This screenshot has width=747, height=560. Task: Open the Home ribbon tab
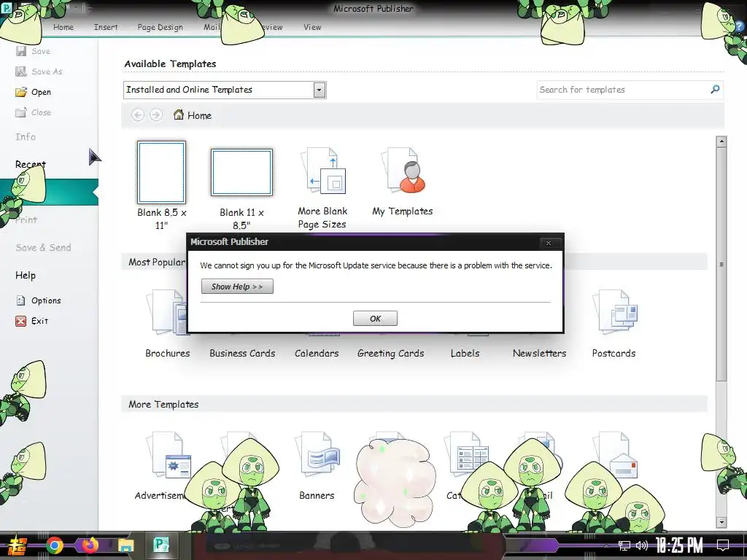[x=63, y=27]
